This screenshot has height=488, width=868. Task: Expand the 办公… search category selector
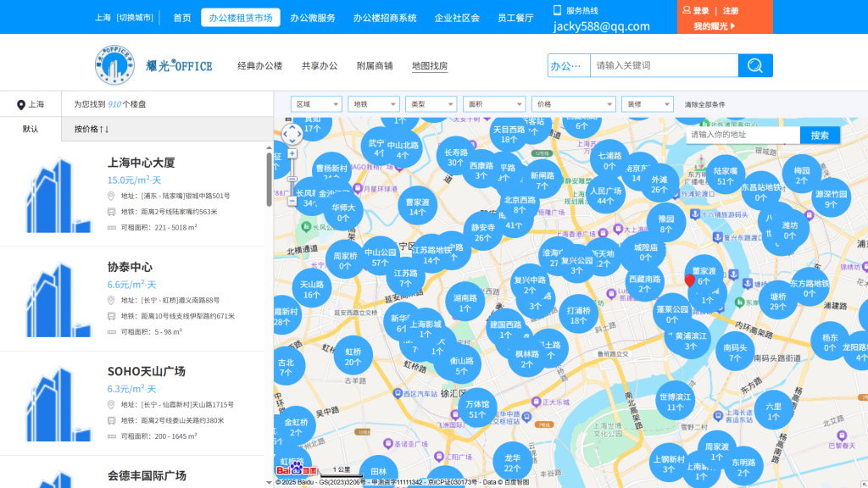point(569,66)
